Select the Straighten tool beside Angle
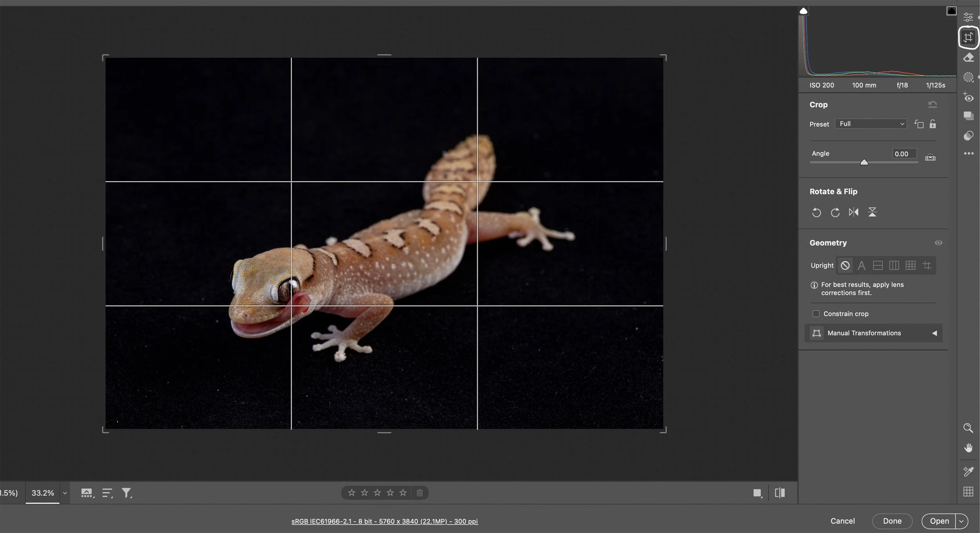This screenshot has height=533, width=980. coord(930,157)
